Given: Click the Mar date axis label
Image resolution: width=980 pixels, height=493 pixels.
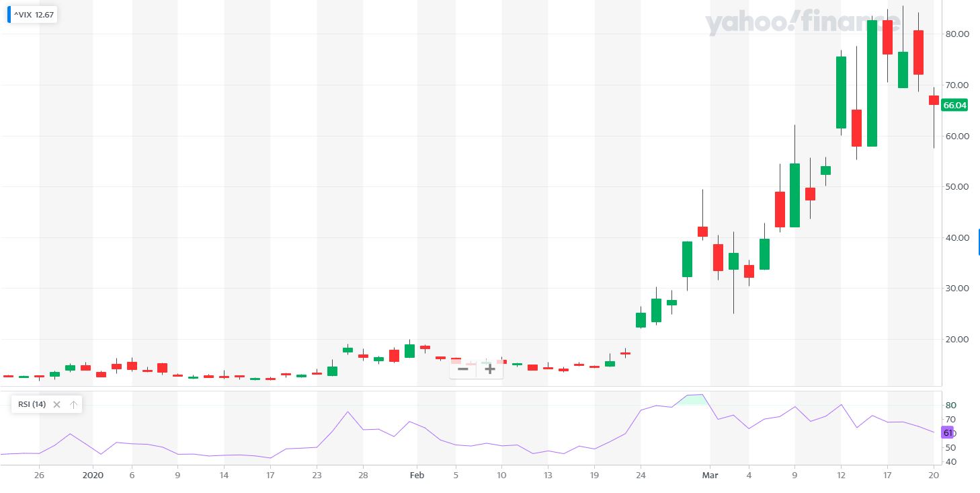Looking at the screenshot, I should tap(710, 475).
